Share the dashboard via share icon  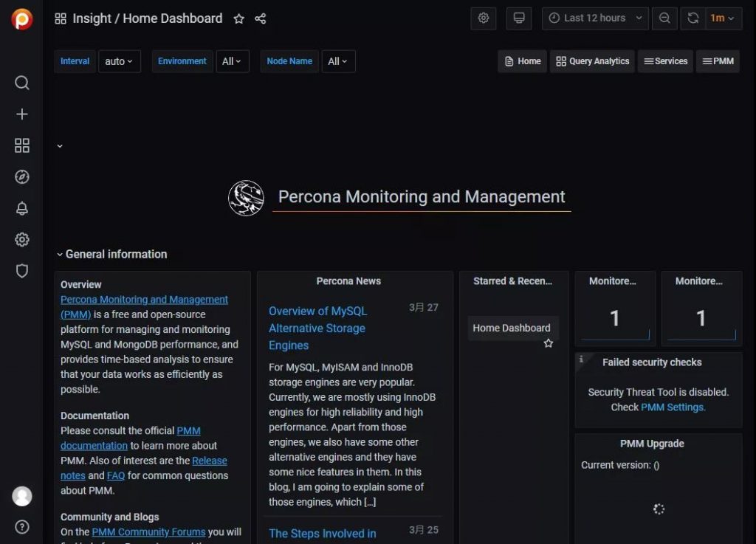[261, 18]
